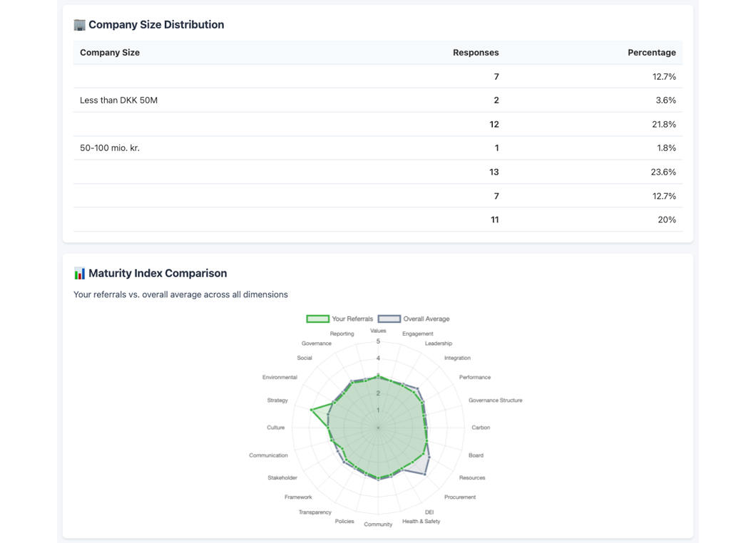Viewport: 756px width, 543px height.
Task: Click the 23.6% percentage cell
Action: tap(664, 172)
